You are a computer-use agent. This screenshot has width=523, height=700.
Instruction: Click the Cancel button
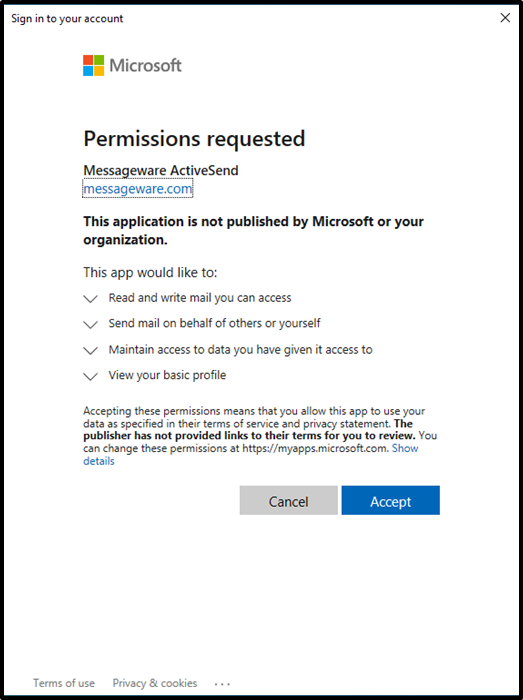[289, 500]
